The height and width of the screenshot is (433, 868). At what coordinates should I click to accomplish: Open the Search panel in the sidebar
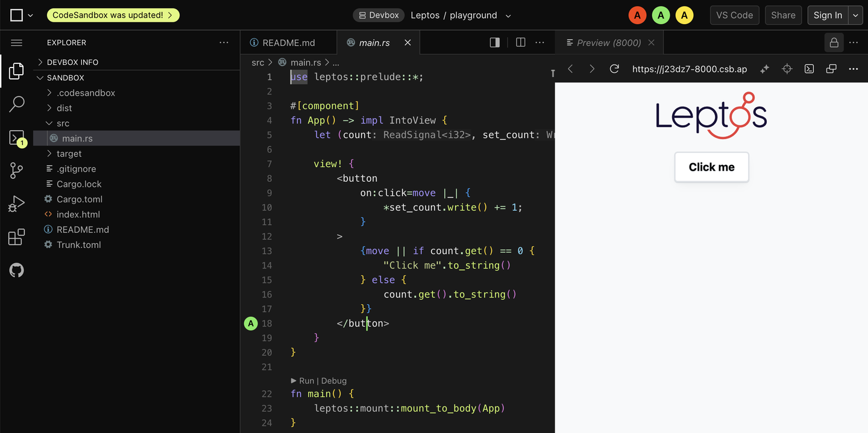[x=16, y=104]
